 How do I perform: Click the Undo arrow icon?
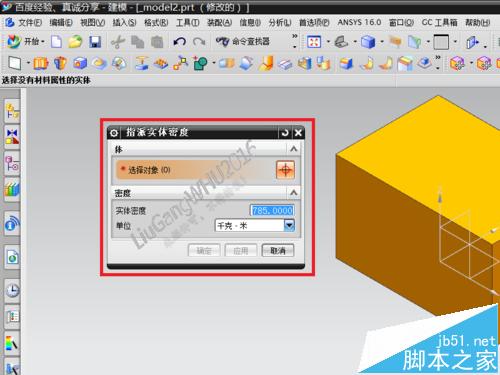(x=179, y=42)
